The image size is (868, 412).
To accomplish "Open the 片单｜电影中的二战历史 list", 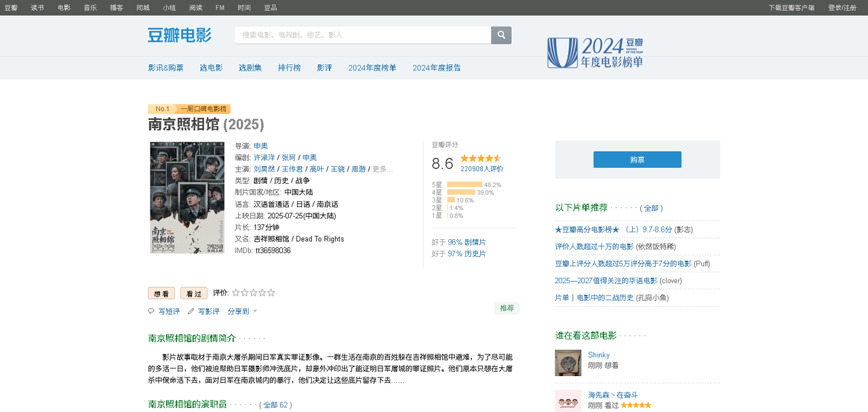I will tap(594, 297).
